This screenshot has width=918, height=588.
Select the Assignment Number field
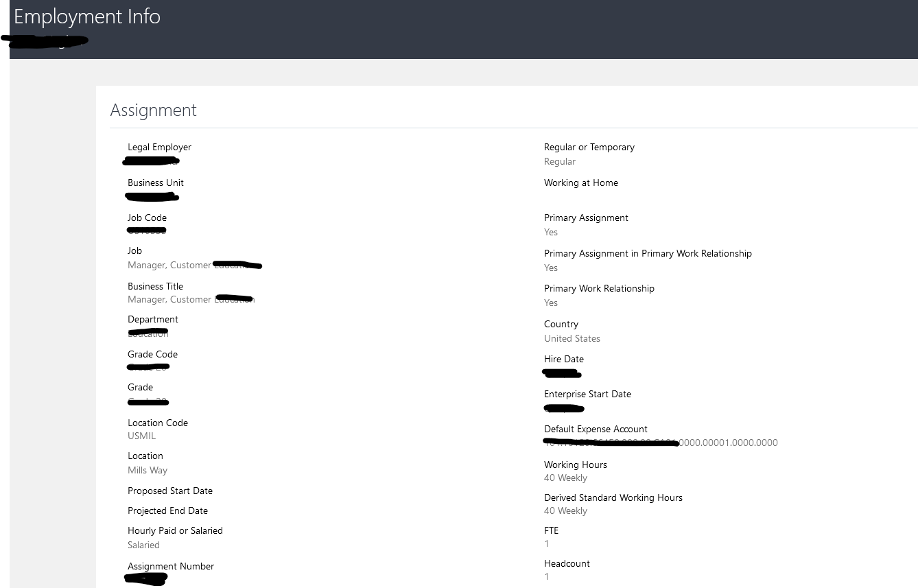[x=171, y=566]
